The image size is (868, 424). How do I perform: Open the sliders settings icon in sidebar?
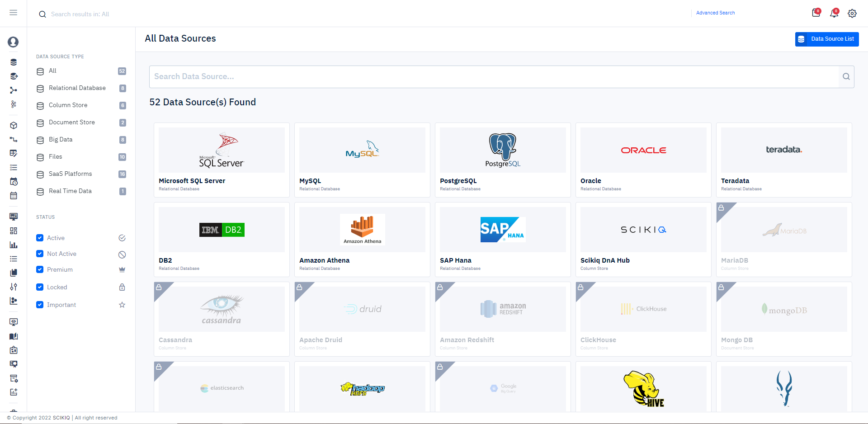click(14, 287)
